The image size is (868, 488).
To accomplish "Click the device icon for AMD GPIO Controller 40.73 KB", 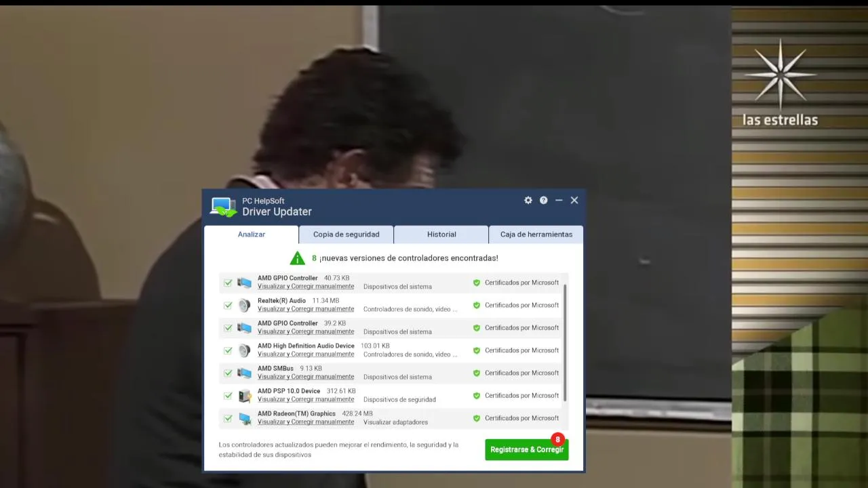I will [244, 283].
